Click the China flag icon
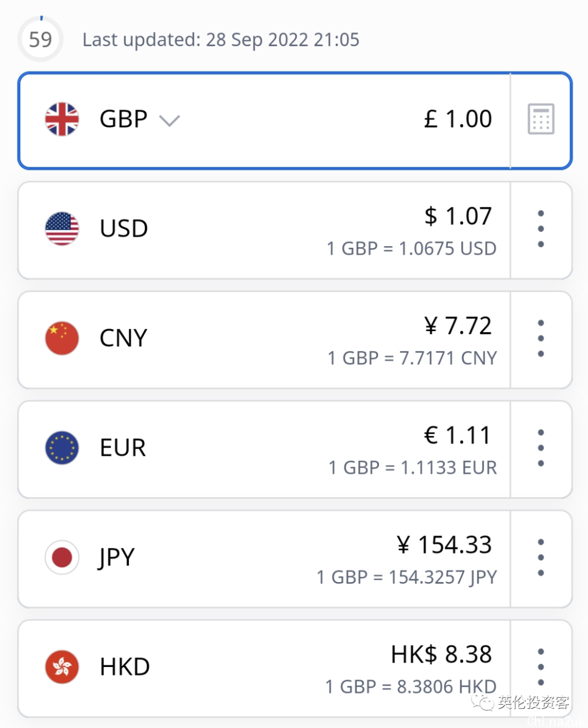 (62, 338)
